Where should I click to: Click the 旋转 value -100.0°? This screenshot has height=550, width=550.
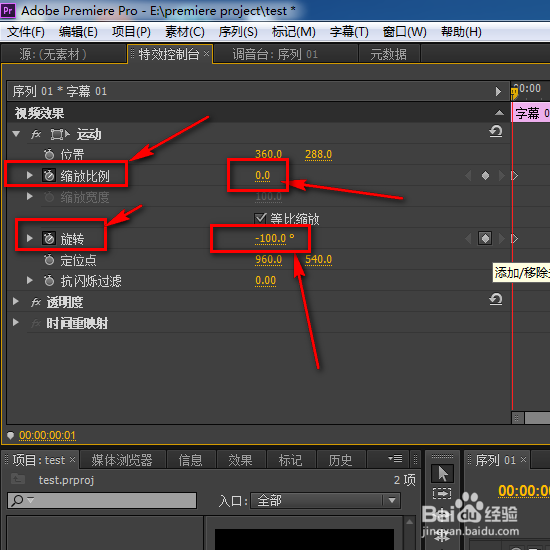[275, 238]
